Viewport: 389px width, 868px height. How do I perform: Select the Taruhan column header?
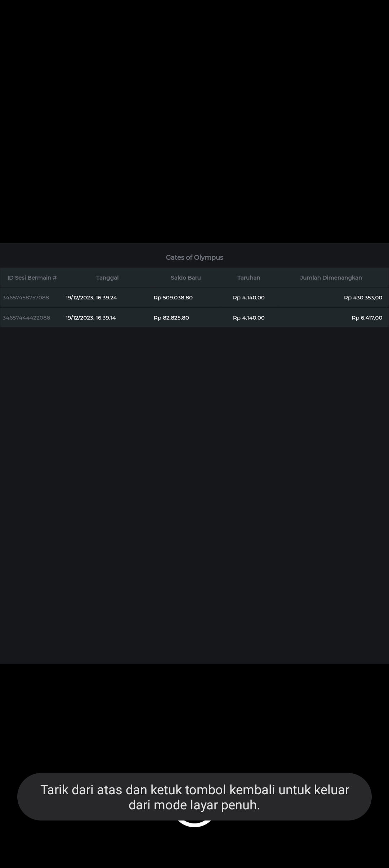(x=249, y=277)
